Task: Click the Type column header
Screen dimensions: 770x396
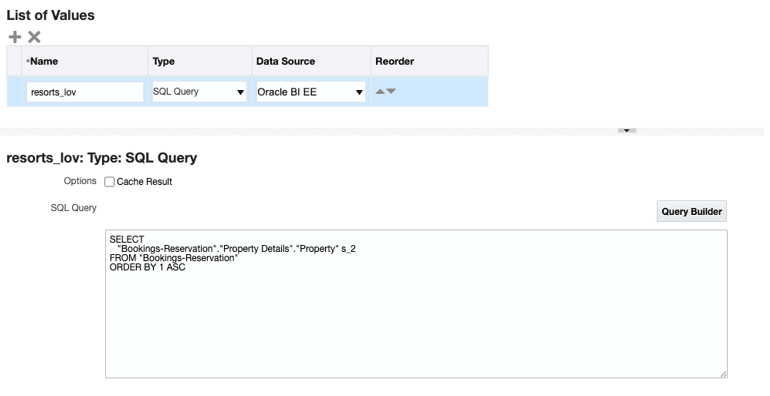Action: [200, 61]
